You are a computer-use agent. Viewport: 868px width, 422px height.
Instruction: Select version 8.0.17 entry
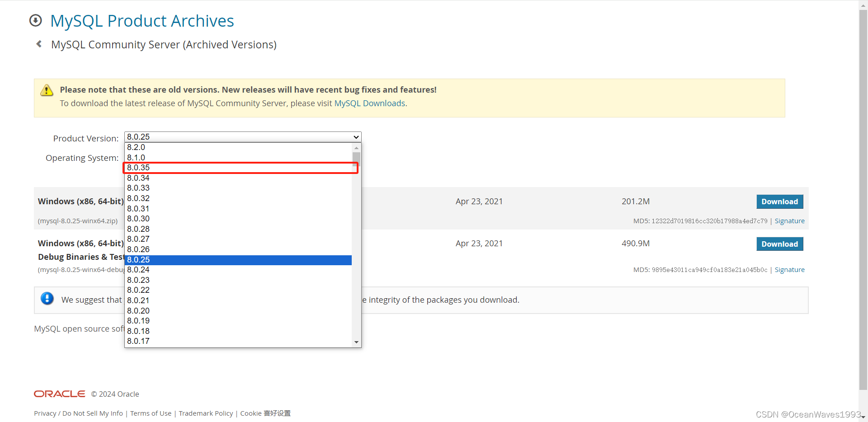tap(238, 341)
